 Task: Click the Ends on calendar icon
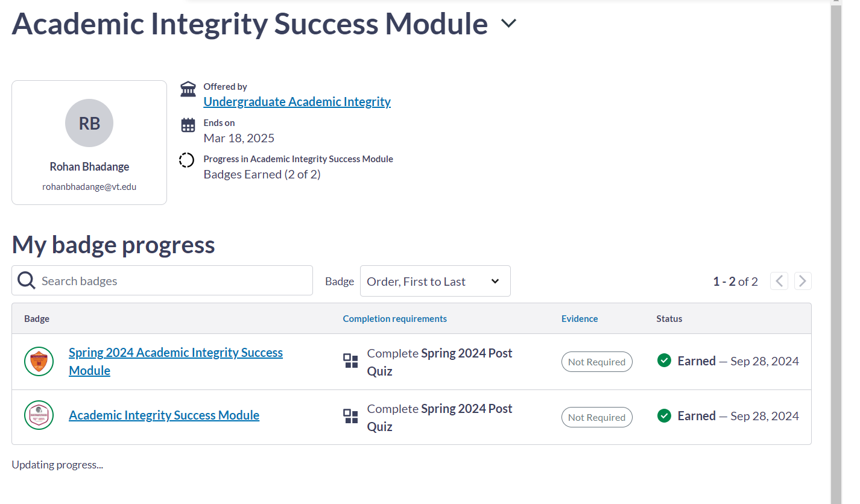click(x=188, y=125)
